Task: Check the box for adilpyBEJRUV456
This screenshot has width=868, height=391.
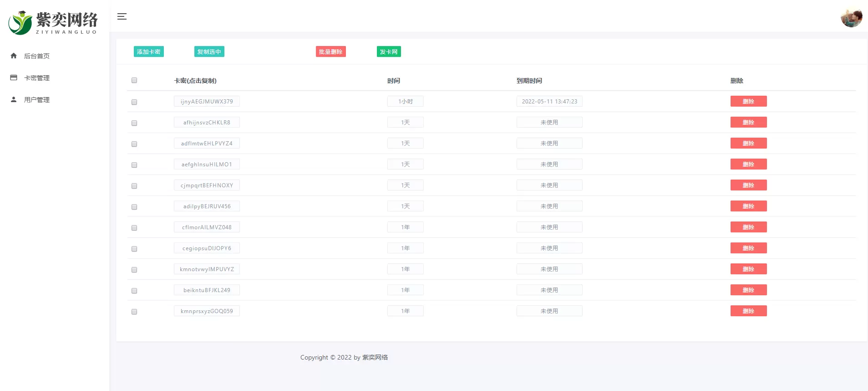Action: [134, 207]
